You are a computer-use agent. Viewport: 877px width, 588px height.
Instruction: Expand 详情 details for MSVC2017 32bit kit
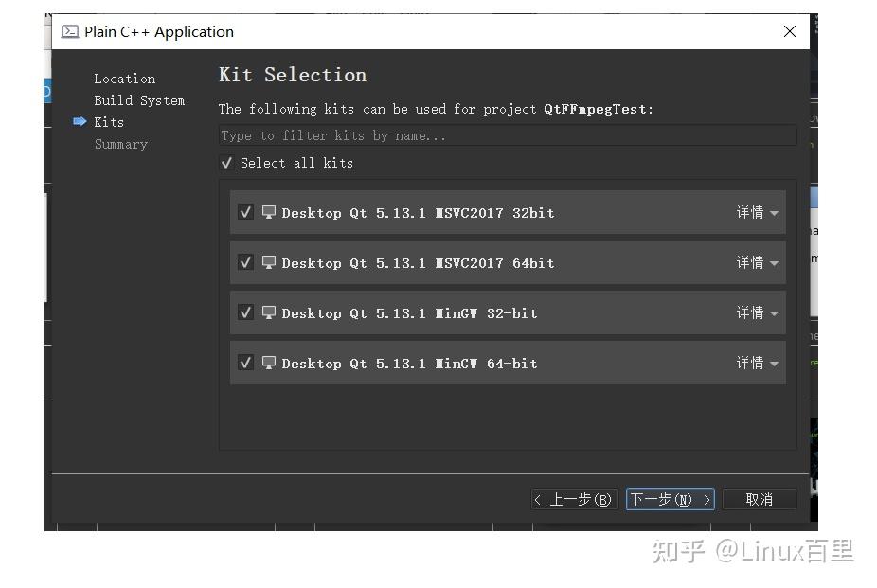click(x=757, y=212)
